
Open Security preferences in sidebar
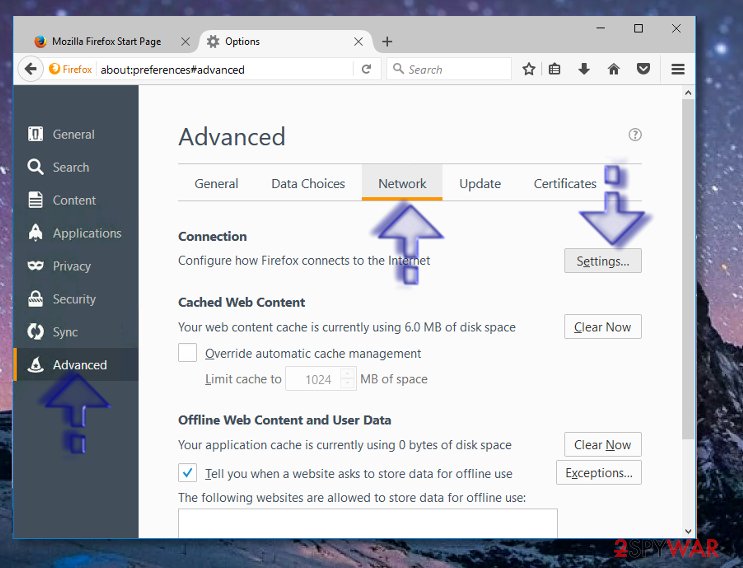click(76, 299)
